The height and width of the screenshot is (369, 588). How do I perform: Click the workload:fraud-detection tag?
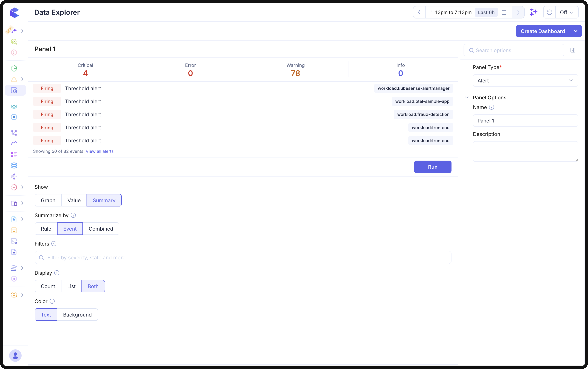point(423,115)
